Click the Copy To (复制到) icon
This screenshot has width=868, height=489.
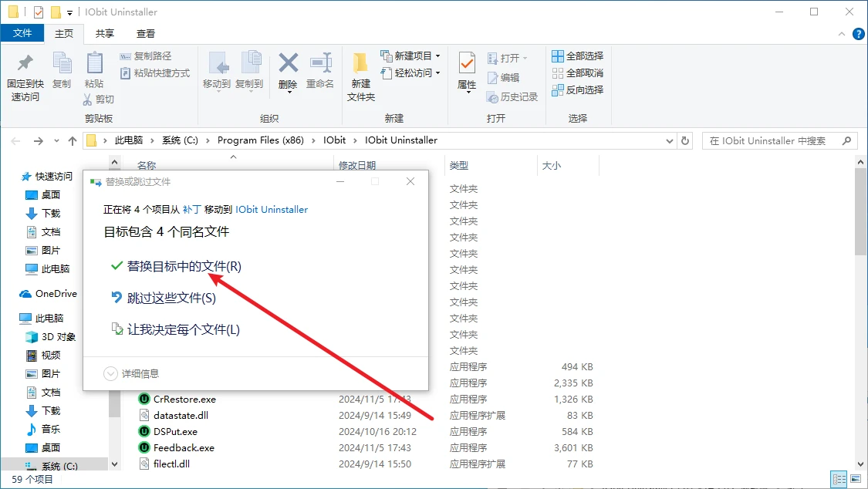pyautogui.click(x=251, y=63)
